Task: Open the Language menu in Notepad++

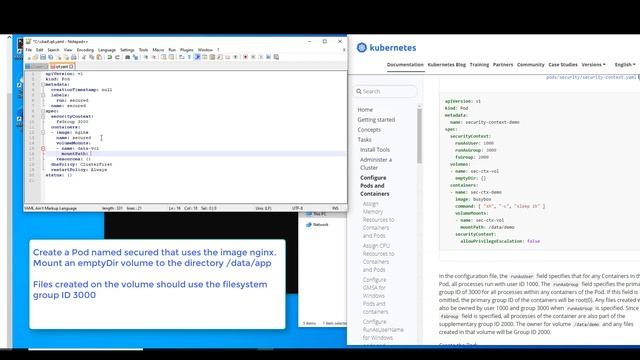Action: (107, 50)
